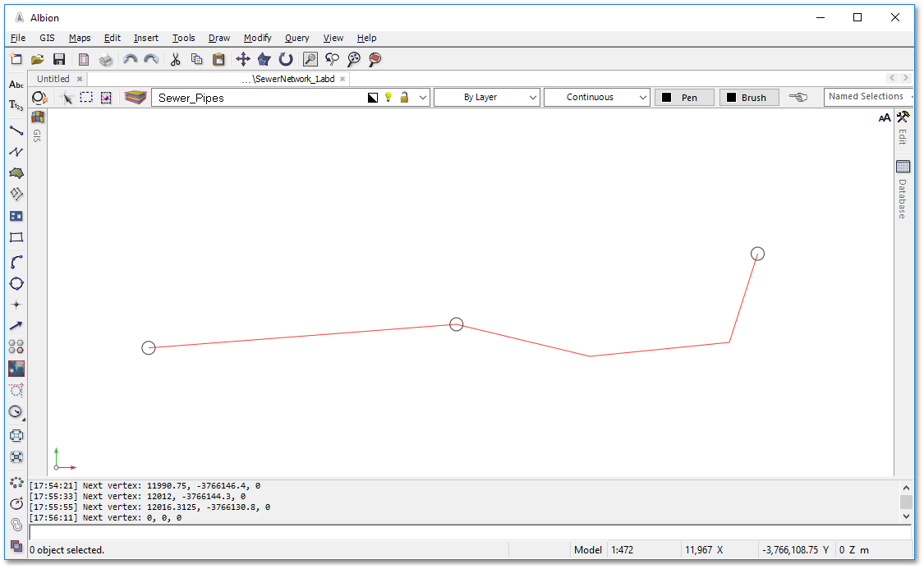Click the command line input field
Viewport: 924px width, 569px height.
pyautogui.click(x=470, y=533)
